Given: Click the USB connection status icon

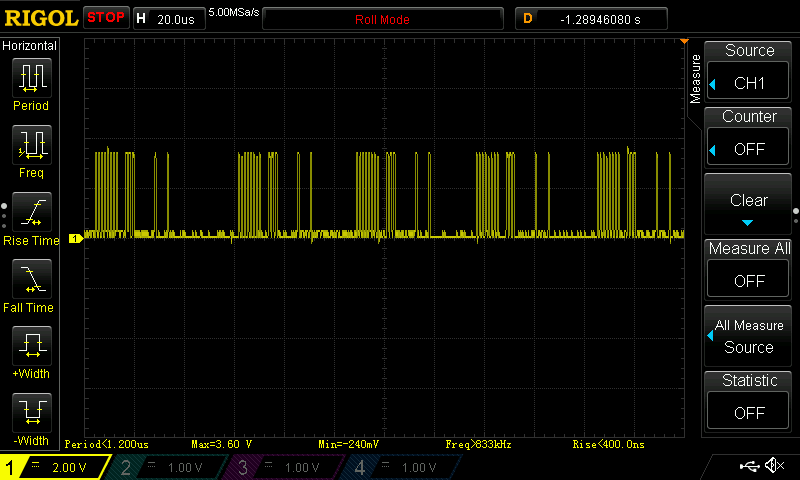Looking at the screenshot, I should (749, 466).
